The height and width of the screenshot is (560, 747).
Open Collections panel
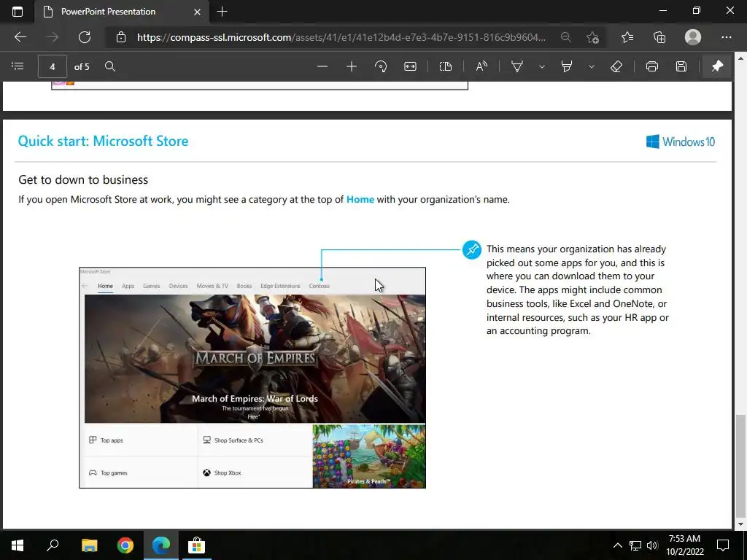(659, 37)
